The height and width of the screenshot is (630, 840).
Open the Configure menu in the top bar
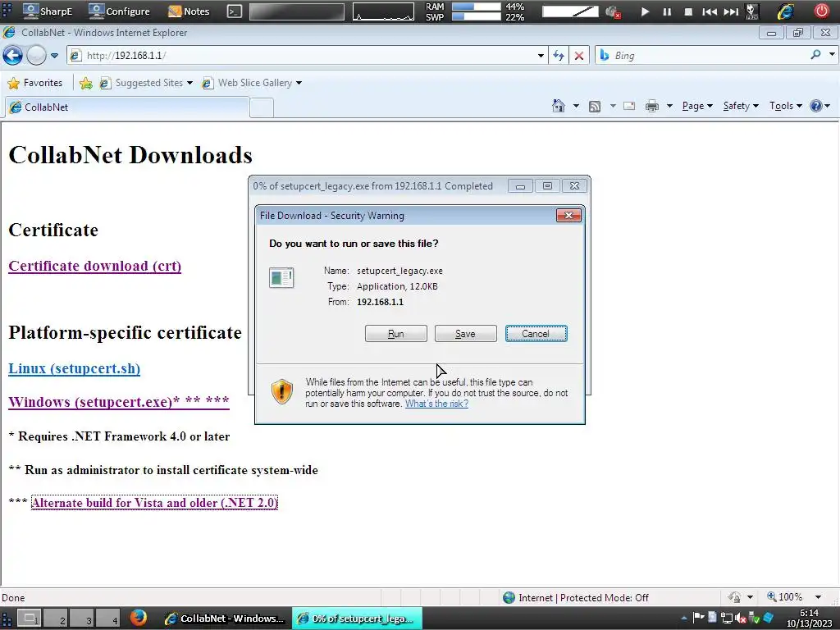[118, 11]
